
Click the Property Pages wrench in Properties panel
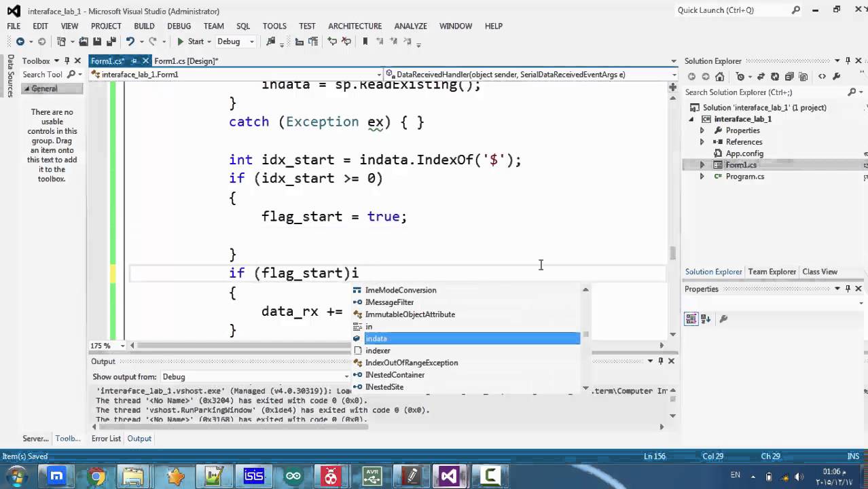(723, 319)
